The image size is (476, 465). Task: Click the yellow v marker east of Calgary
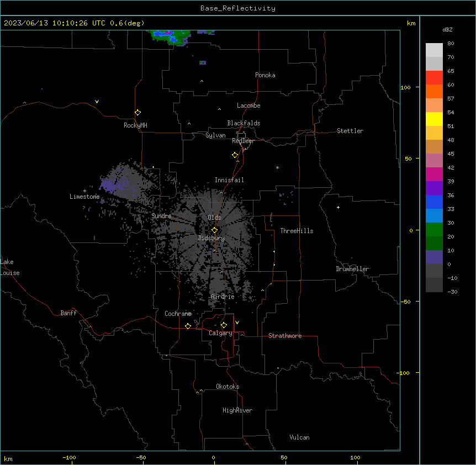237,323
